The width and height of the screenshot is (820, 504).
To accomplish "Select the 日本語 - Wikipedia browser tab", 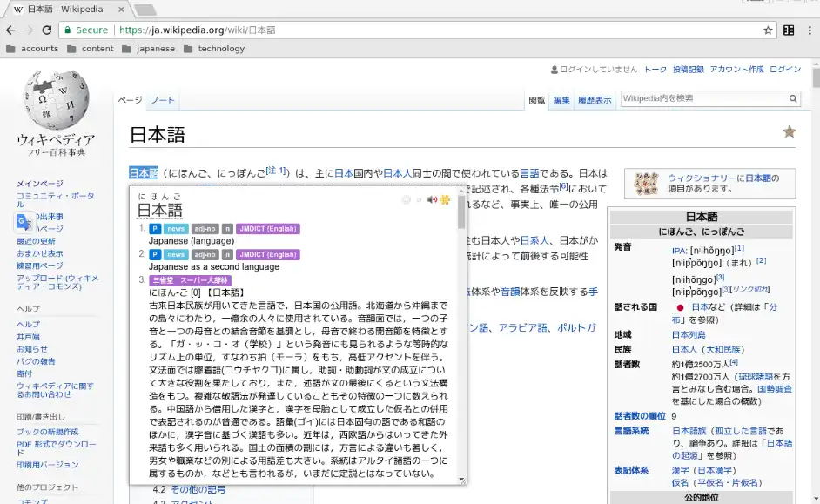I will 65,10.
